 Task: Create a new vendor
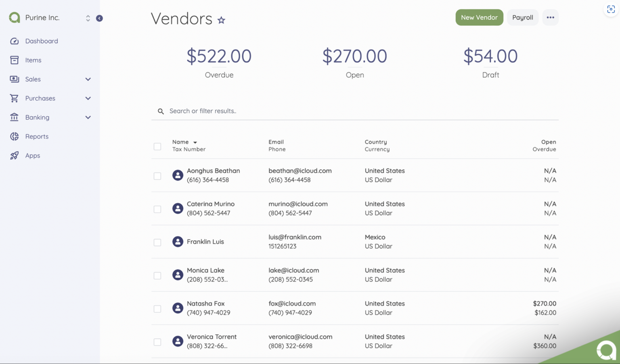pos(479,17)
